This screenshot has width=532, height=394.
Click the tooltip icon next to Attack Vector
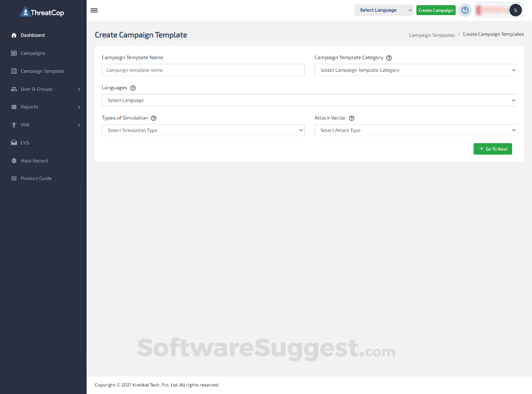pos(351,118)
